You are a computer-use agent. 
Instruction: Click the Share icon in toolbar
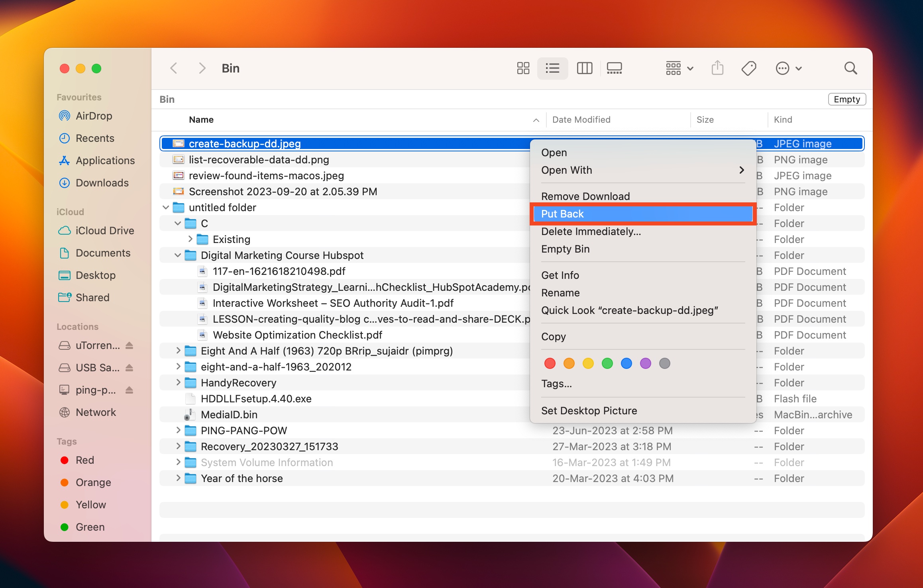click(718, 67)
